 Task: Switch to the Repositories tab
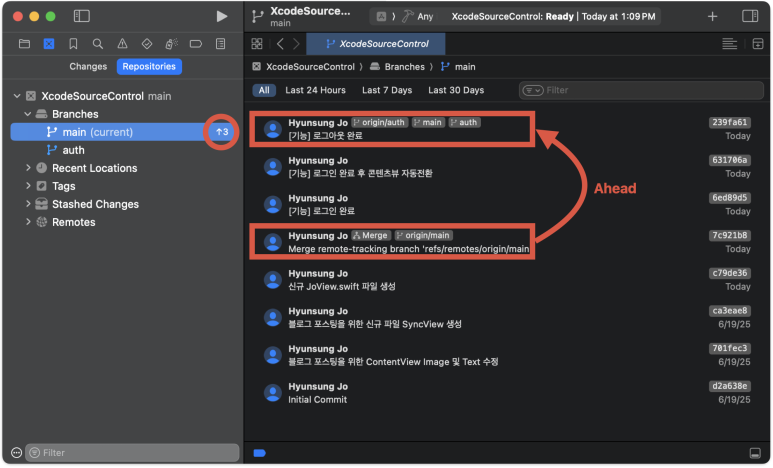(x=149, y=67)
